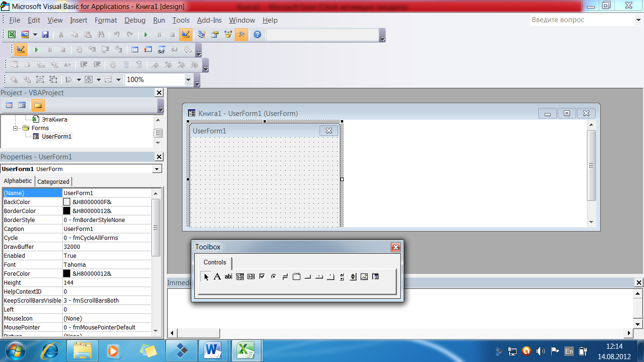Select the TextBox control in the Toolbox
The width and height of the screenshot is (644, 362).
pyautogui.click(x=228, y=277)
